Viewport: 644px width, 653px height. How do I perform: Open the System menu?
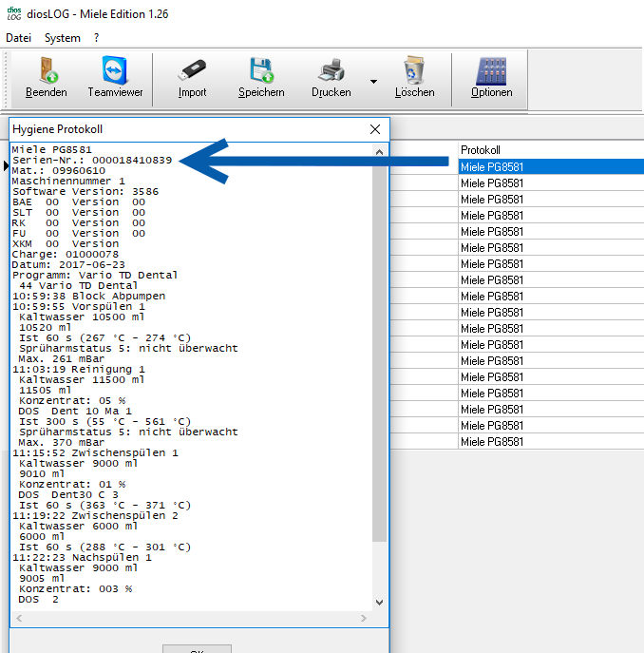pos(63,38)
